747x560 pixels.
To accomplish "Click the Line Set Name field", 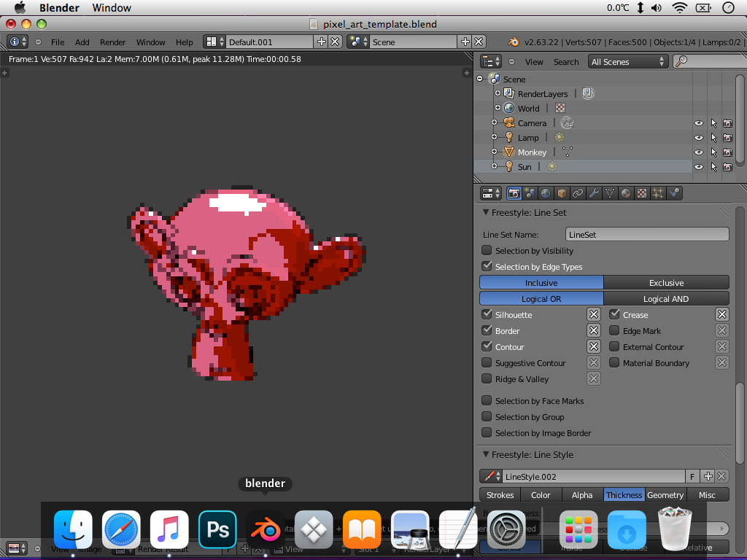I will pos(647,234).
